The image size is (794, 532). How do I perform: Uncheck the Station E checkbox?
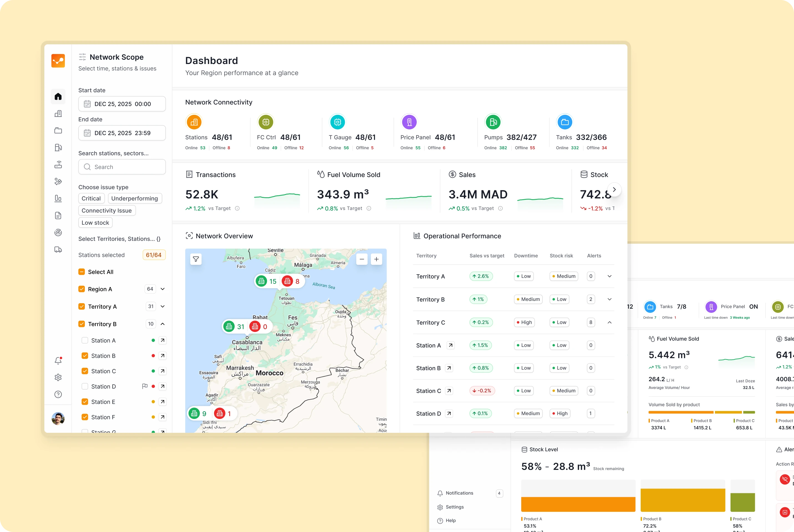pyautogui.click(x=85, y=402)
